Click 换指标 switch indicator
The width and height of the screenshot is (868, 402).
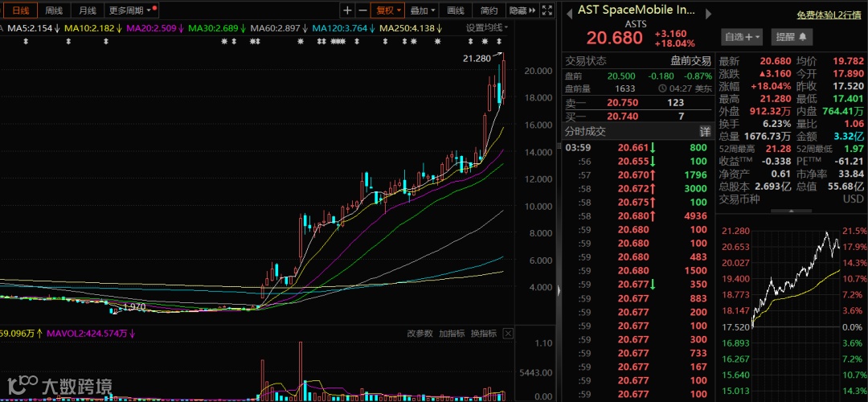point(483,334)
